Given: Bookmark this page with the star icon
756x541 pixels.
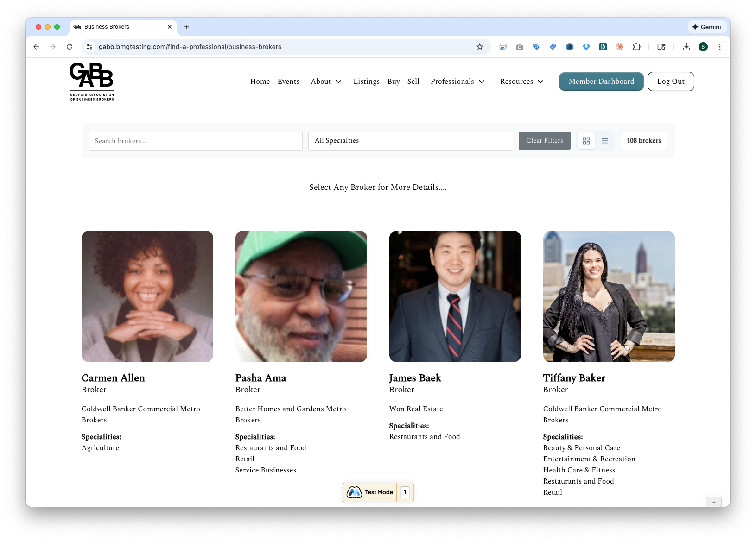Looking at the screenshot, I should click(480, 47).
